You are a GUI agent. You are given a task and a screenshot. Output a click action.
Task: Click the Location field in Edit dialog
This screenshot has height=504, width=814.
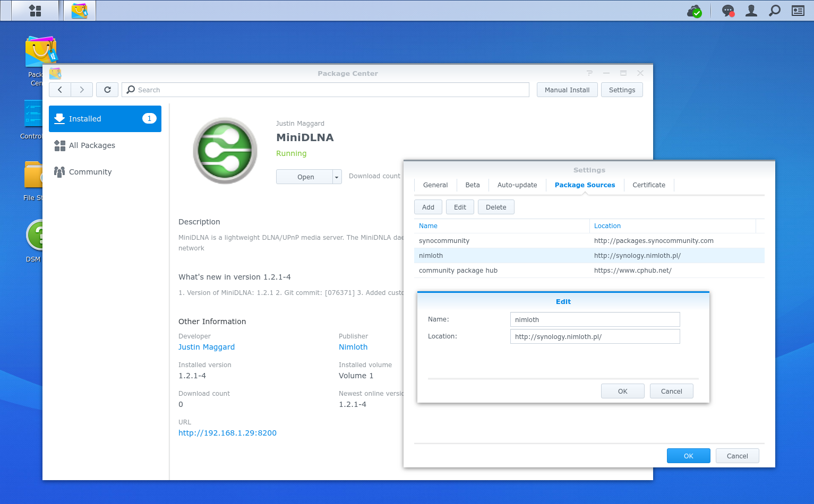(595, 336)
